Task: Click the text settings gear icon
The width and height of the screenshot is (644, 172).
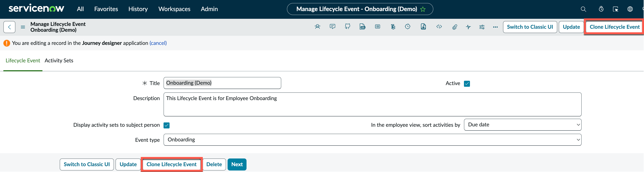Action: [x=393, y=27]
